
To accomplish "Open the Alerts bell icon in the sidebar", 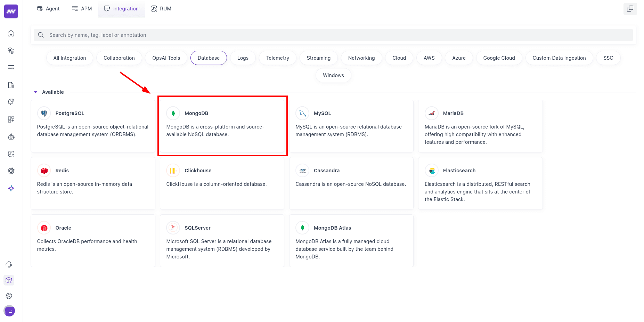I will (x=11, y=101).
